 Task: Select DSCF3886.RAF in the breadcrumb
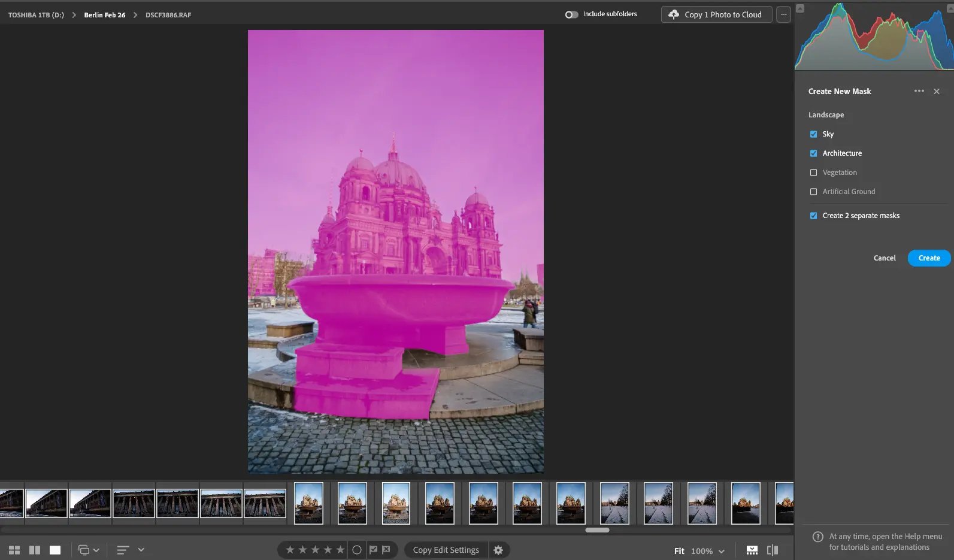[x=168, y=15]
